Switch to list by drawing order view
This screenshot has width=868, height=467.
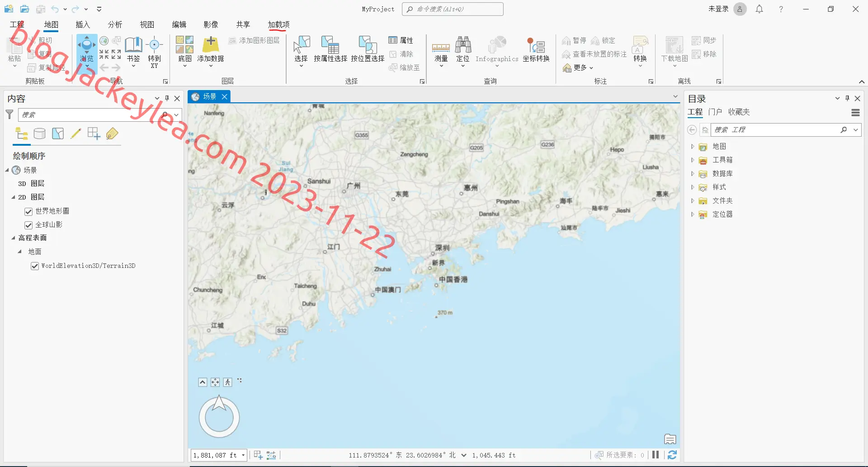tap(22, 133)
